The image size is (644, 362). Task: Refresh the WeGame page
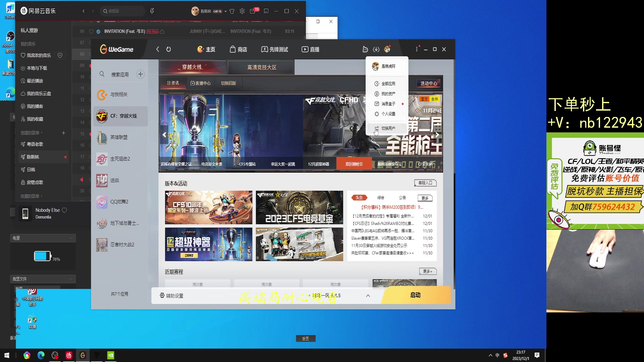(x=169, y=49)
